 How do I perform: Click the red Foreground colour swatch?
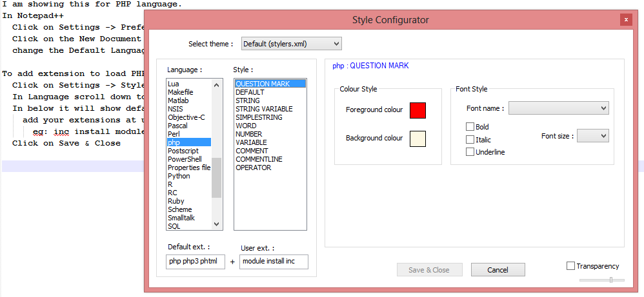coord(418,110)
